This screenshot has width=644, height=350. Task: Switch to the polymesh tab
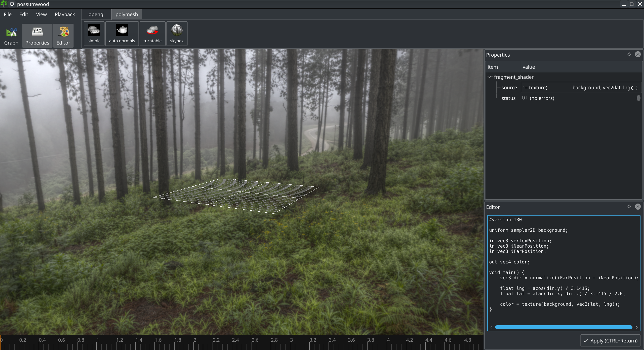coord(127,14)
